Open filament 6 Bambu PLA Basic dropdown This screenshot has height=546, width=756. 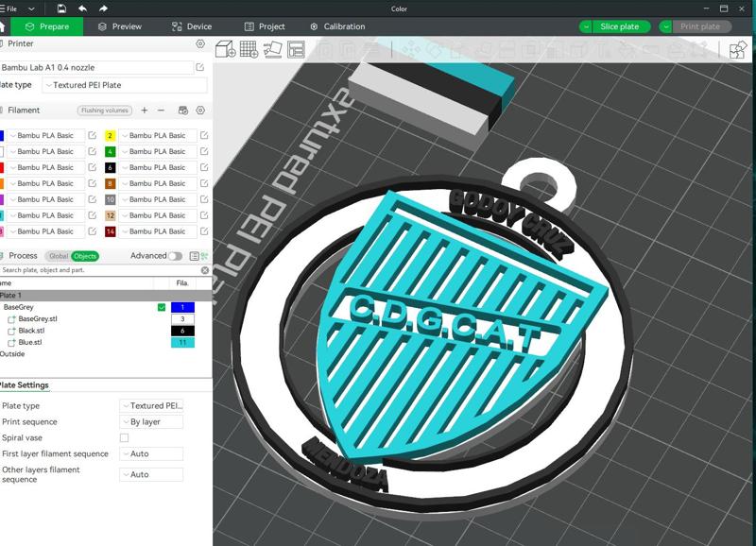click(x=158, y=167)
